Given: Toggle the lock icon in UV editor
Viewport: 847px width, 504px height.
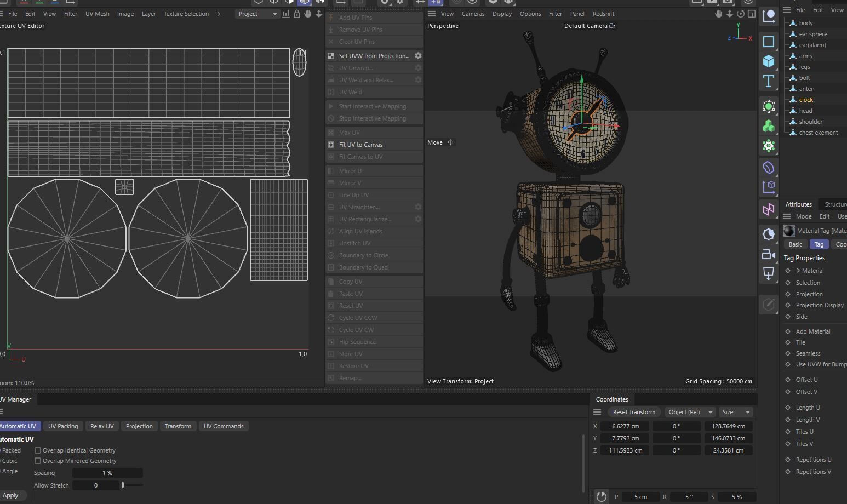Looking at the screenshot, I should (x=297, y=14).
